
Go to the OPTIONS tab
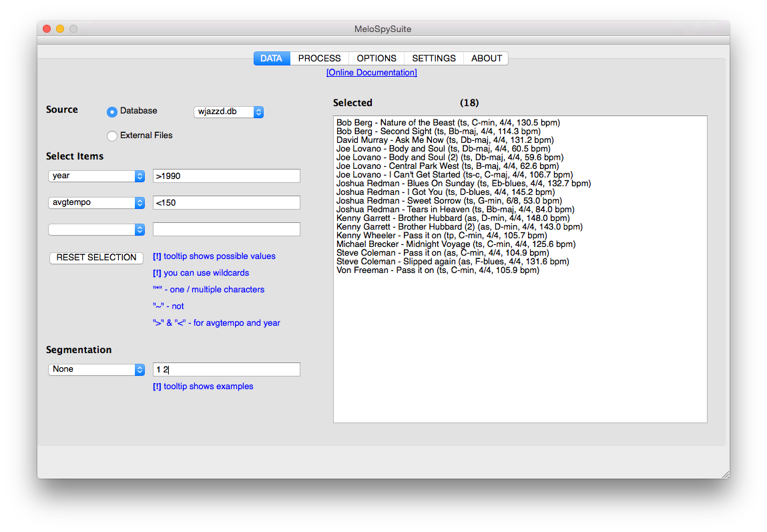click(376, 58)
